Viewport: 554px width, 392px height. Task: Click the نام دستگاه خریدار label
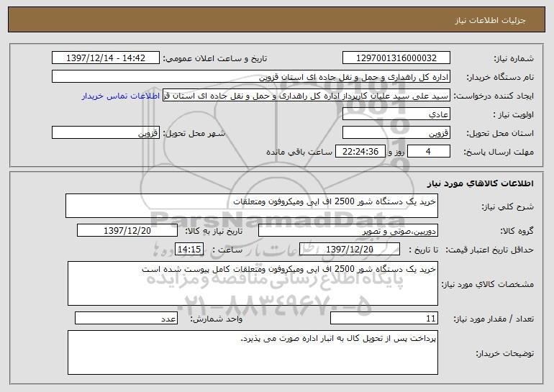click(500, 78)
